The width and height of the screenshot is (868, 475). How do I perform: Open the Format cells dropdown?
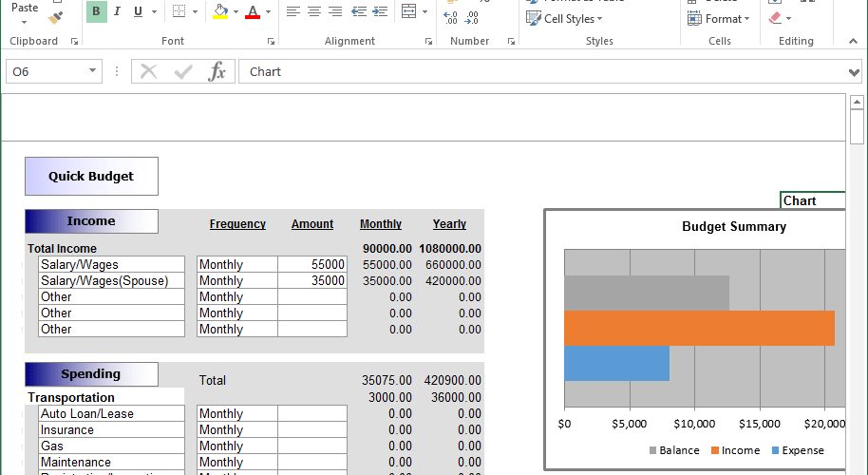(719, 18)
